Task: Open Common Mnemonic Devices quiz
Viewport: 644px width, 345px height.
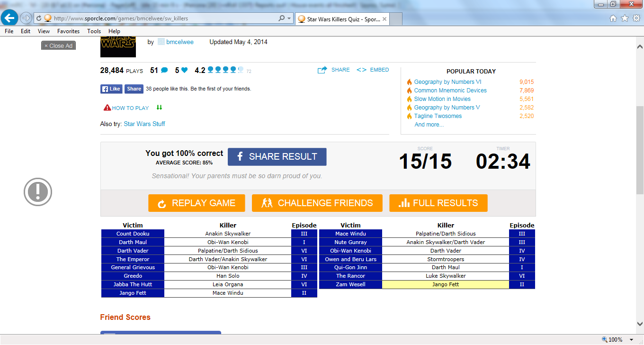Action: tap(450, 91)
